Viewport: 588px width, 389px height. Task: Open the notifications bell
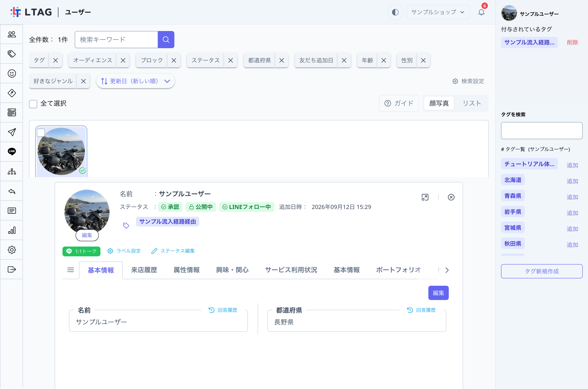point(481,12)
